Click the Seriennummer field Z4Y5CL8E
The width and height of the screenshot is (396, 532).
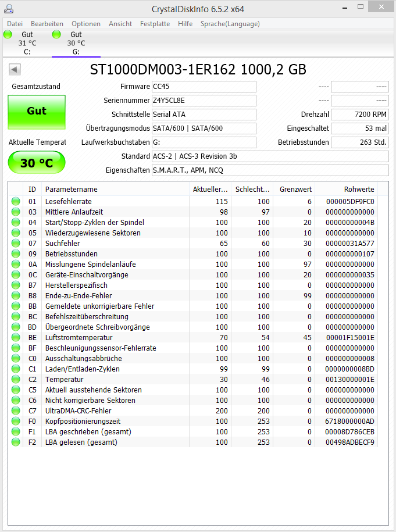[204, 101]
